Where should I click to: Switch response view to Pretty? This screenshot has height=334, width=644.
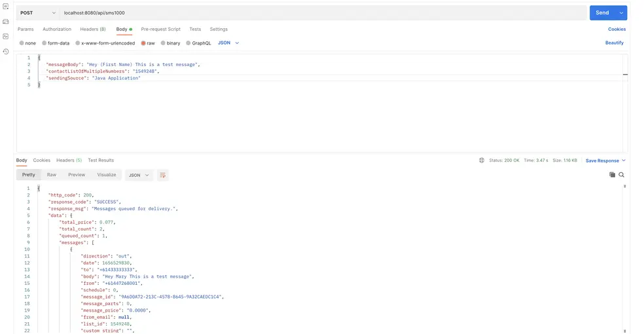point(28,175)
